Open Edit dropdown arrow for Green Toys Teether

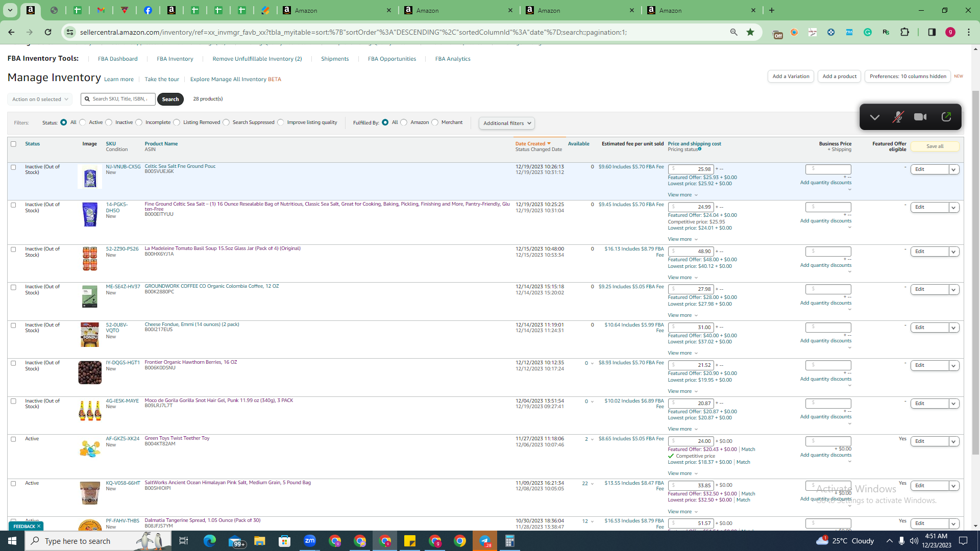(953, 441)
